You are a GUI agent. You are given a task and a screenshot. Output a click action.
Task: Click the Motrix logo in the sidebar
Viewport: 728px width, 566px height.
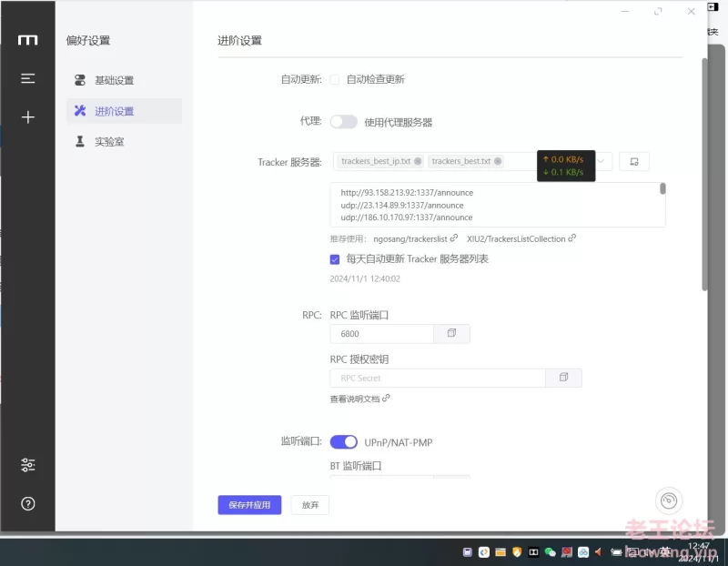click(27, 40)
